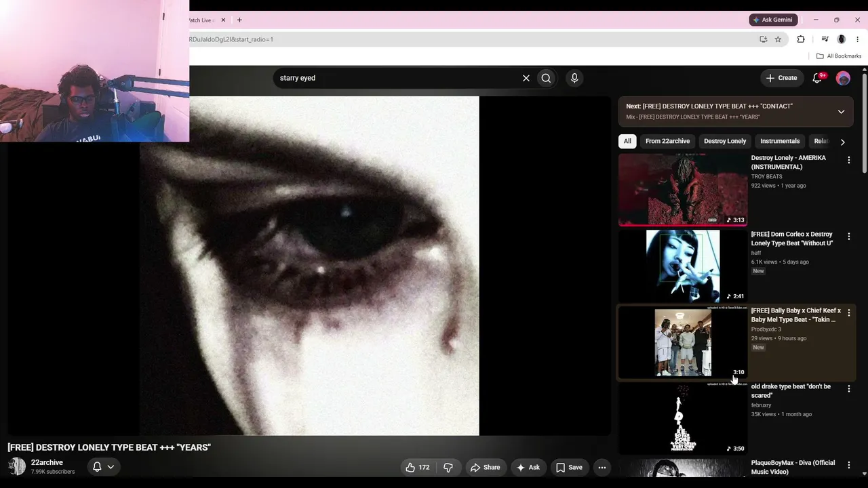868x488 pixels.
Task: Select the 'All' filter chip
Action: (x=627, y=141)
